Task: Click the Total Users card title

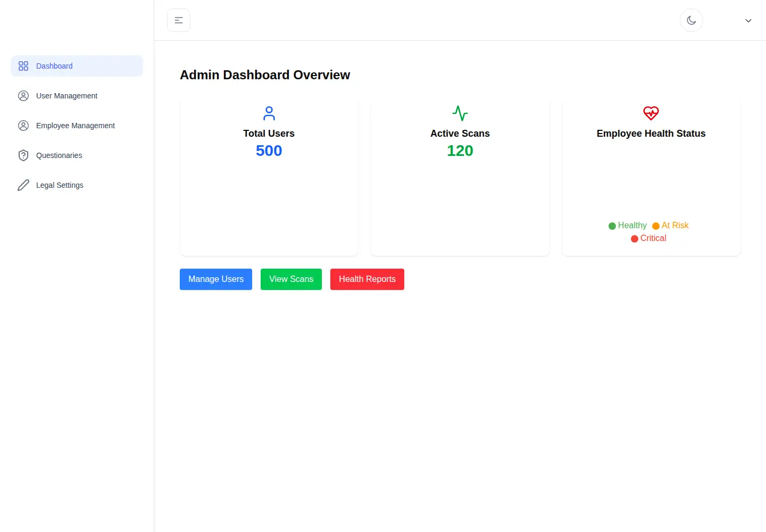Action: click(269, 134)
